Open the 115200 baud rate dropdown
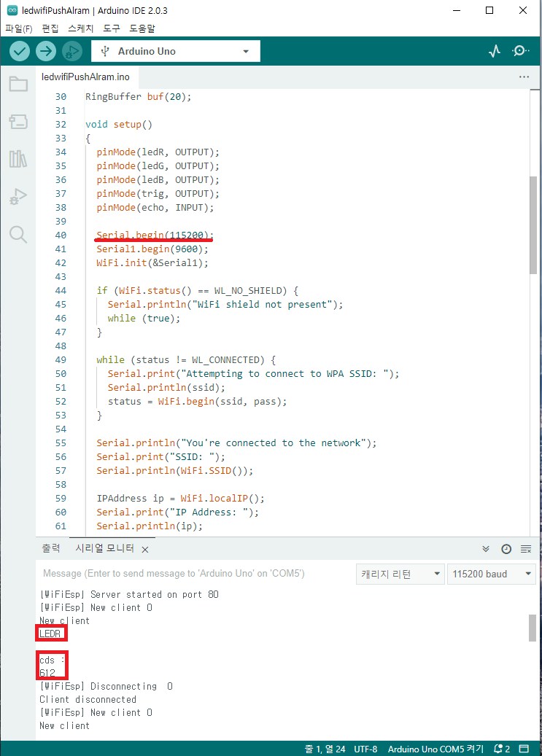Screen dimensions: 542x756 (x=492, y=574)
